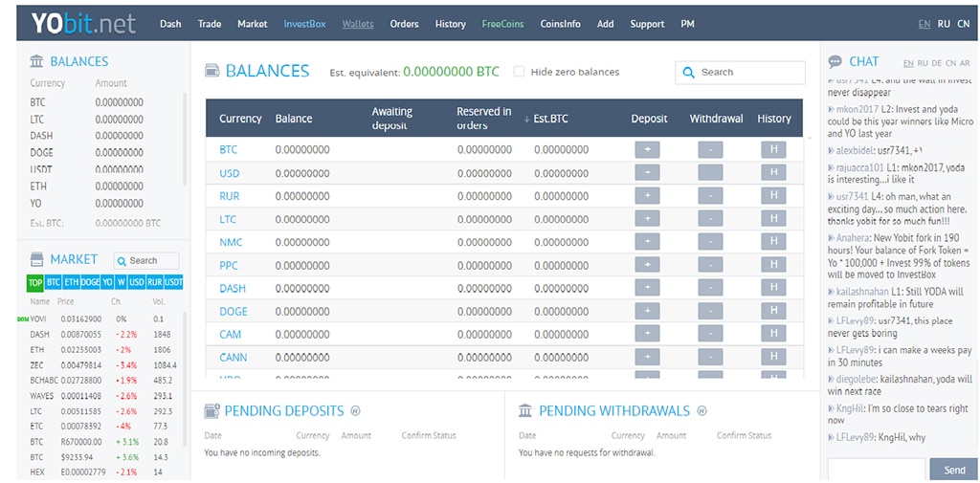Select WAVES row in market list
The height and width of the screenshot is (483, 980).
[x=104, y=396]
